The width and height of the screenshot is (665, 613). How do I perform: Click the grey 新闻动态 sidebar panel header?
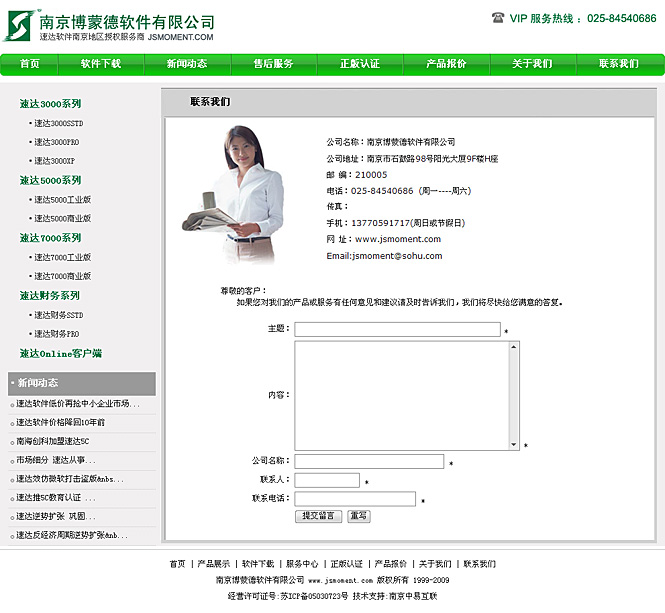(x=82, y=383)
